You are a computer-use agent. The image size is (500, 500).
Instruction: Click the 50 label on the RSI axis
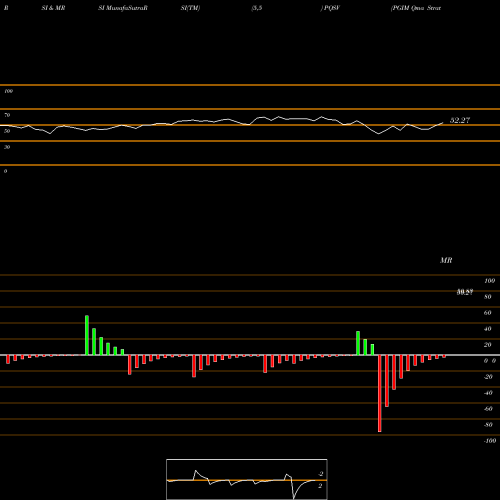(x=7, y=131)
